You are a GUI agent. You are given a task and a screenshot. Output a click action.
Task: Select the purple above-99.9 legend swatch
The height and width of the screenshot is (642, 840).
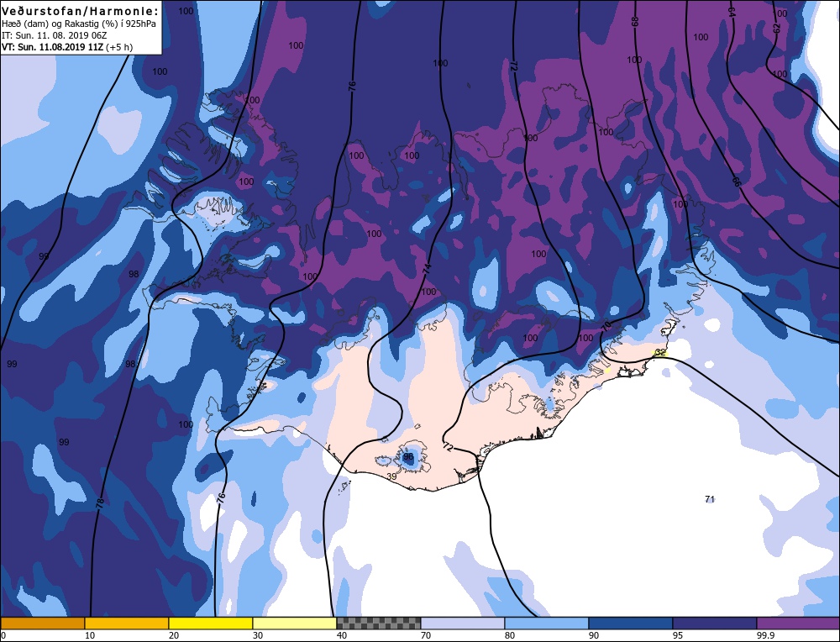[x=798, y=623]
